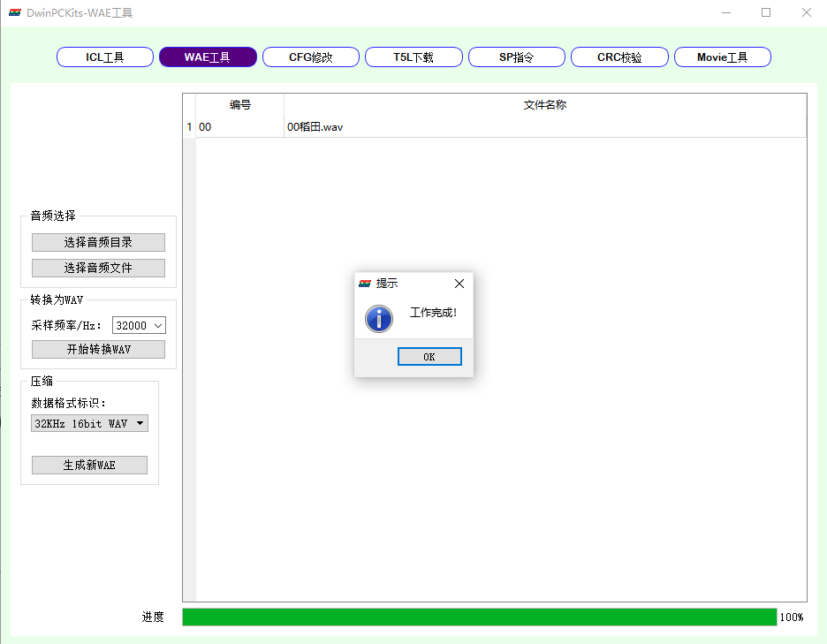The image size is (827, 644).
Task: Click the small icon in 提示 dialog title
Action: click(364, 284)
